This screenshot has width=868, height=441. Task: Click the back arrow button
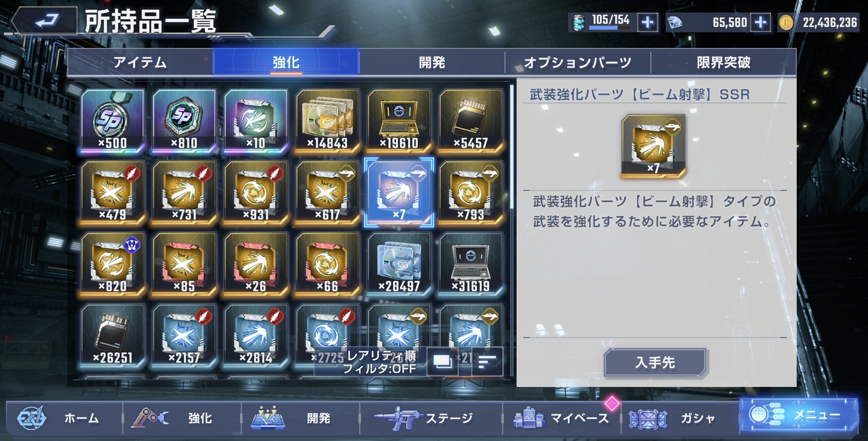tap(45, 21)
